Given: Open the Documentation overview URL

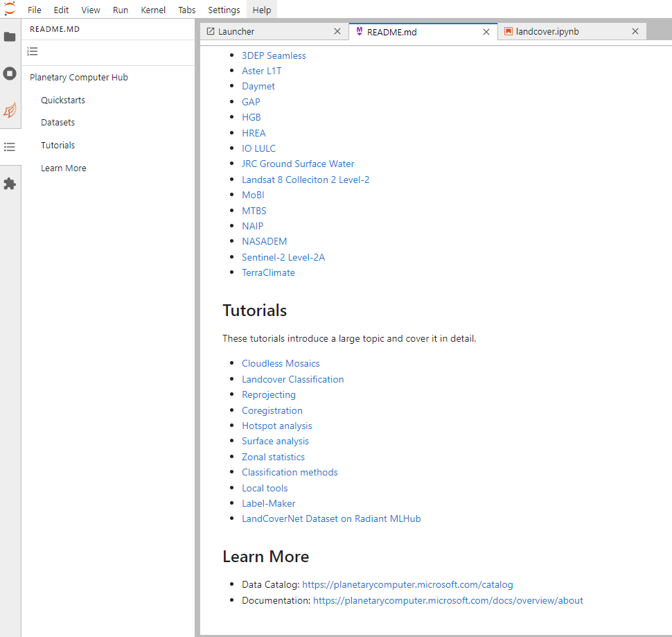Looking at the screenshot, I should coord(448,600).
